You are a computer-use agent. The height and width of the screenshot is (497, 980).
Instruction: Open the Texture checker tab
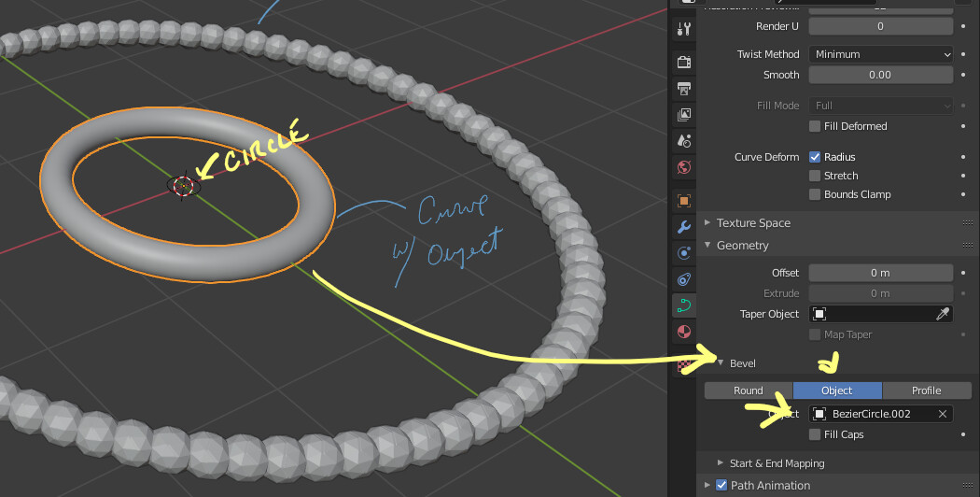click(684, 365)
